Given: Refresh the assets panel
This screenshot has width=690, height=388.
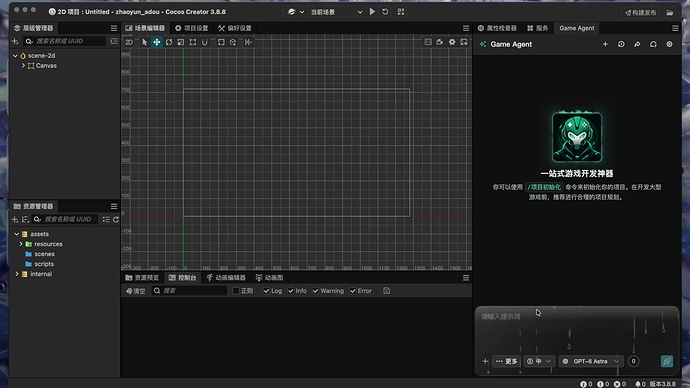Looking at the screenshot, I should click(116, 219).
